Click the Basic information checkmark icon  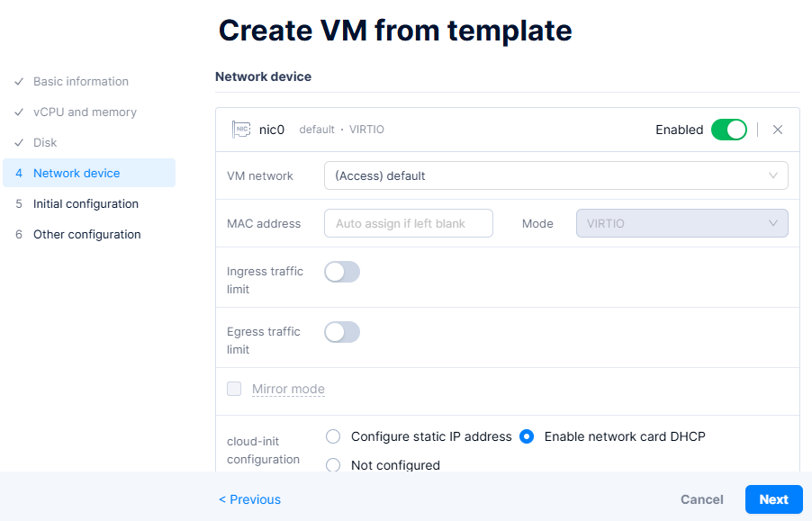pos(19,82)
